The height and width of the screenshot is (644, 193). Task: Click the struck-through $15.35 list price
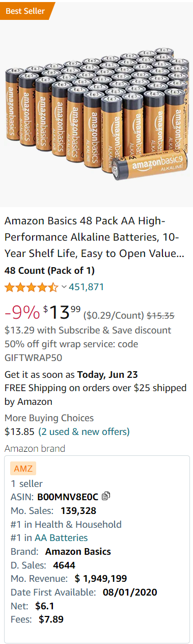tap(161, 315)
